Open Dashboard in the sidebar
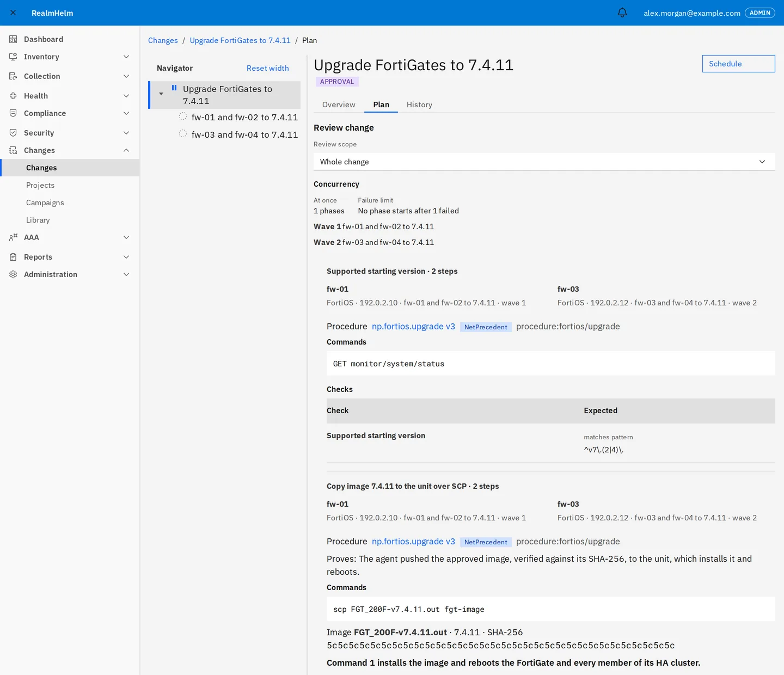Screen dimensions: 784x675 (70, 39)
